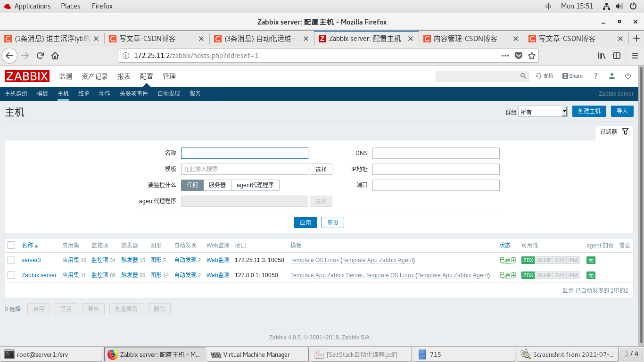
Task: Open 触发器 link for server3
Action: [x=130, y=260]
